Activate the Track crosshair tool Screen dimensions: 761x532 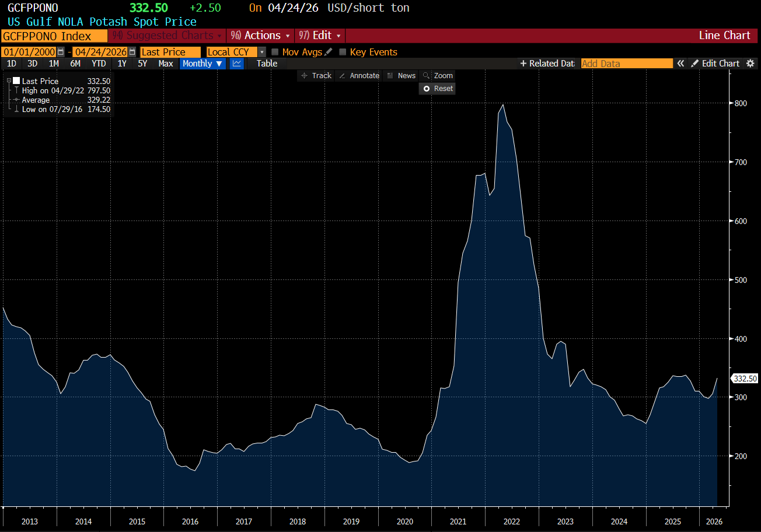click(x=316, y=76)
